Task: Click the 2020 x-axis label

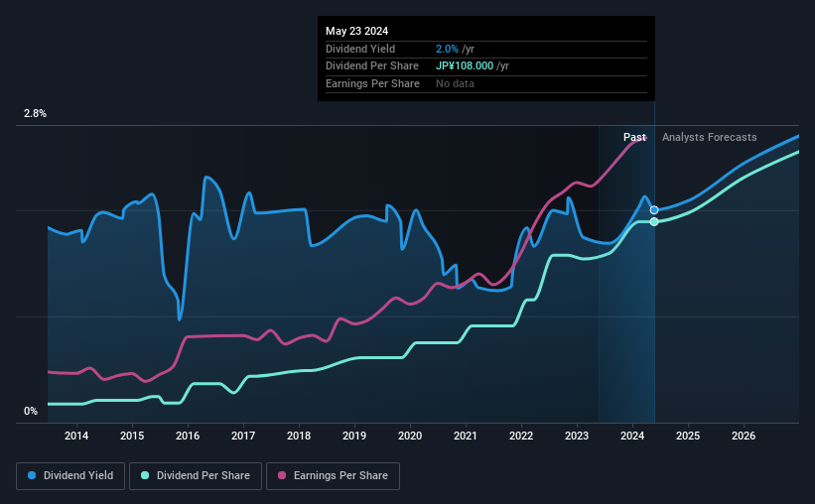Action: (x=410, y=436)
